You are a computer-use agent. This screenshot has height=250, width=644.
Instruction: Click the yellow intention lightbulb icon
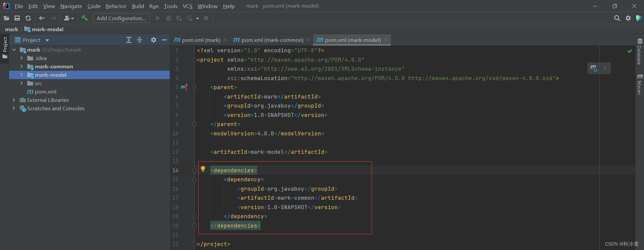coord(203,169)
